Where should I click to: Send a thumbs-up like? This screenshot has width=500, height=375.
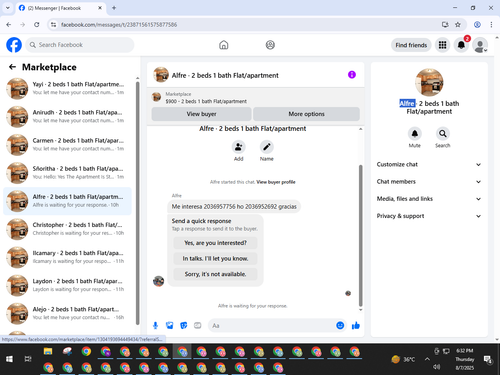(356, 325)
